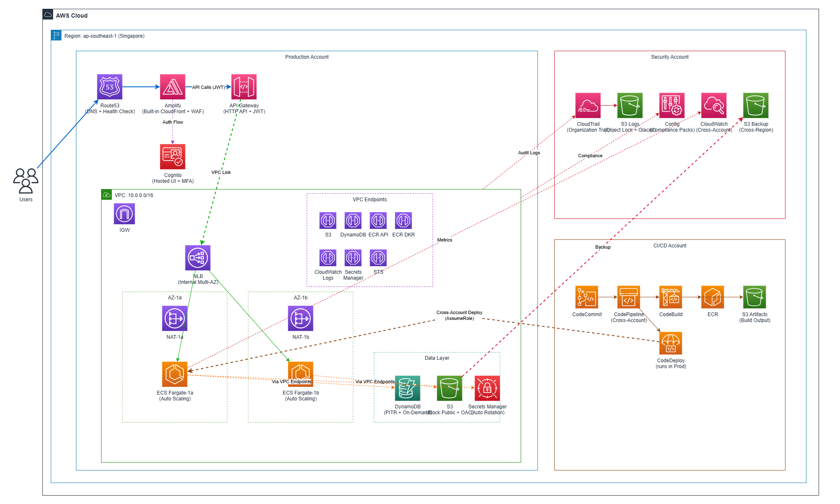Image resolution: width=840 pixels, height=504 pixels.
Task: Select the Internet Gateway IGW icon
Action: (x=124, y=214)
